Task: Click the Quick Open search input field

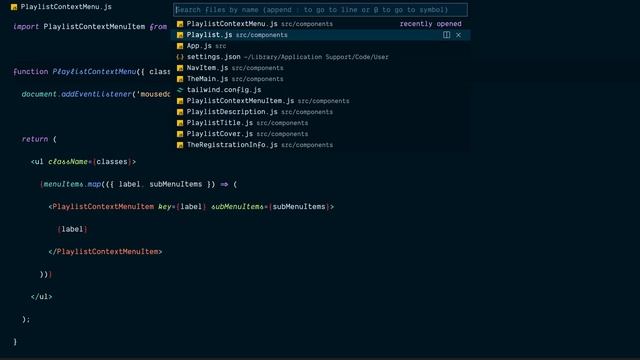Action: coord(320,10)
